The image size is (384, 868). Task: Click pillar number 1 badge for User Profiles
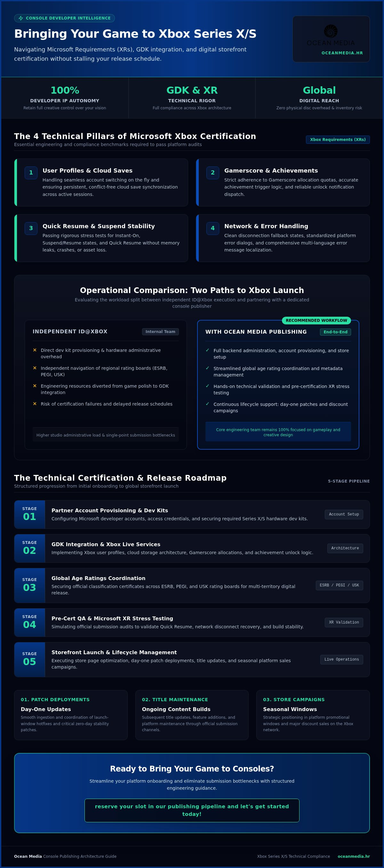tap(31, 173)
